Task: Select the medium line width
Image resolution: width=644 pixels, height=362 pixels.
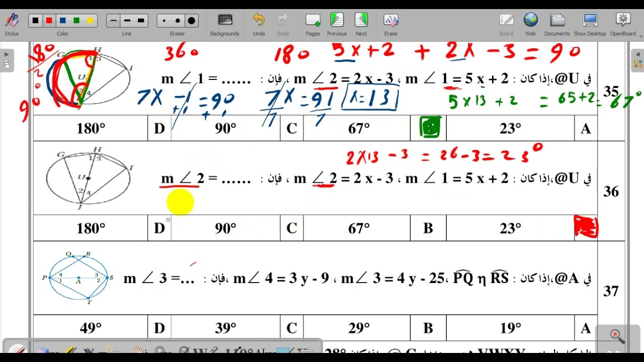Action: (127, 21)
